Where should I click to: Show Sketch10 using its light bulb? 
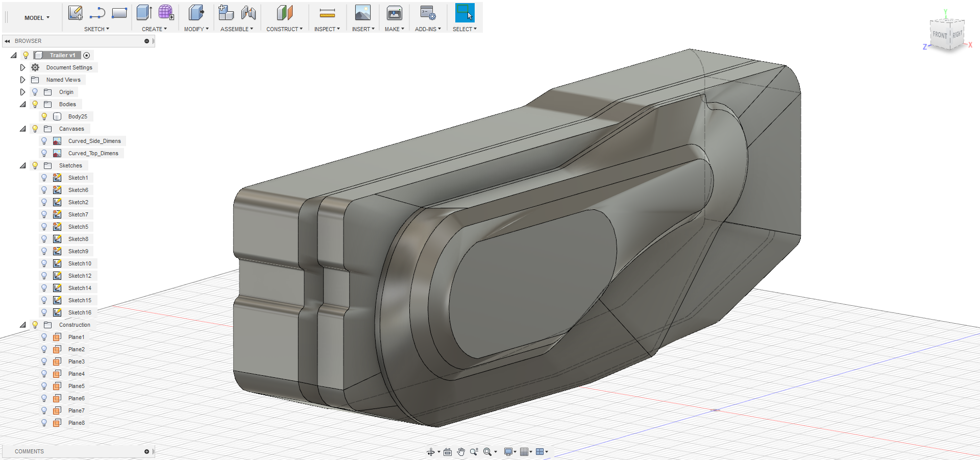pyautogui.click(x=44, y=263)
